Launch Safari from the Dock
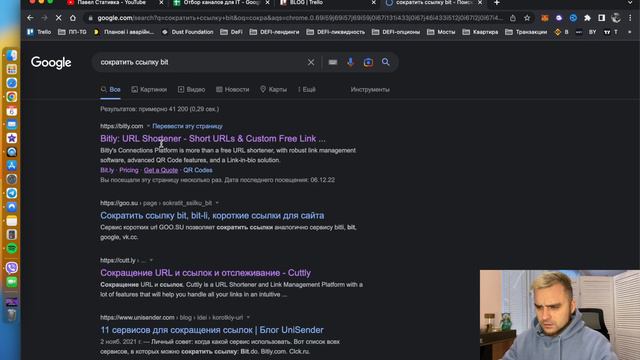Image resolution: width=640 pixels, height=360 pixels. pos(12,83)
